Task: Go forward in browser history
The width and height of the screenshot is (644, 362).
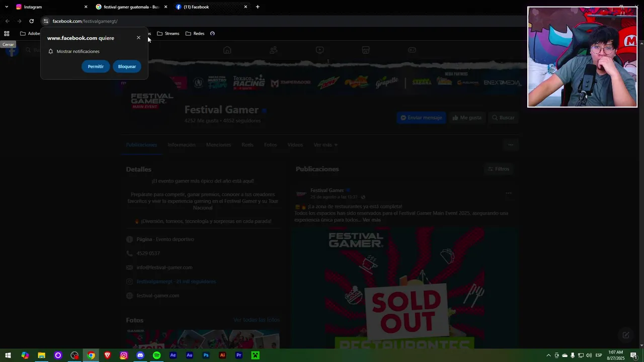Action: click(x=19, y=21)
